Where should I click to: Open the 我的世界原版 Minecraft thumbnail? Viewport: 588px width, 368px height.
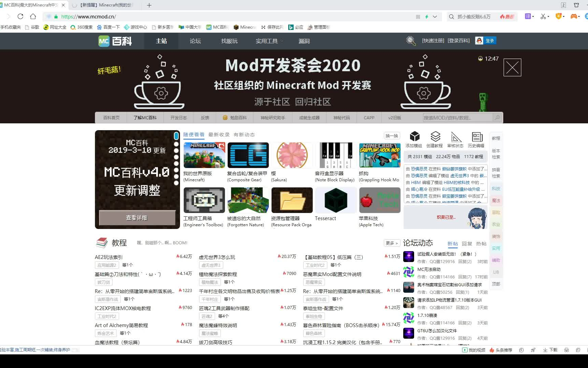204,155
